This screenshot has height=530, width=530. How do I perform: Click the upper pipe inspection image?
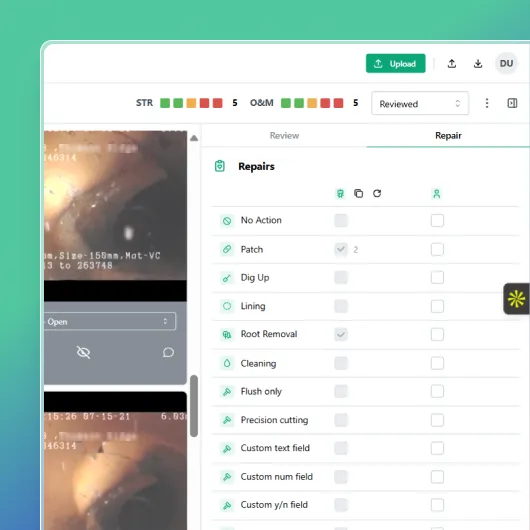click(115, 205)
